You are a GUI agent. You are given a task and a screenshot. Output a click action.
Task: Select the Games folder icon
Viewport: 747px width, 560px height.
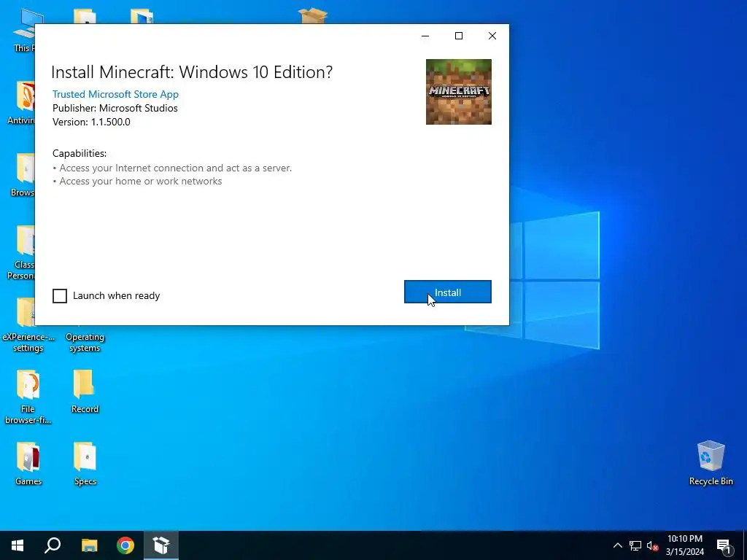coord(28,463)
